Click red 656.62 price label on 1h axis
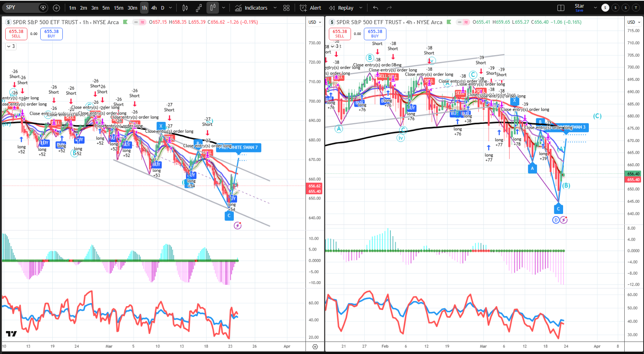The image size is (644, 354). (x=314, y=186)
